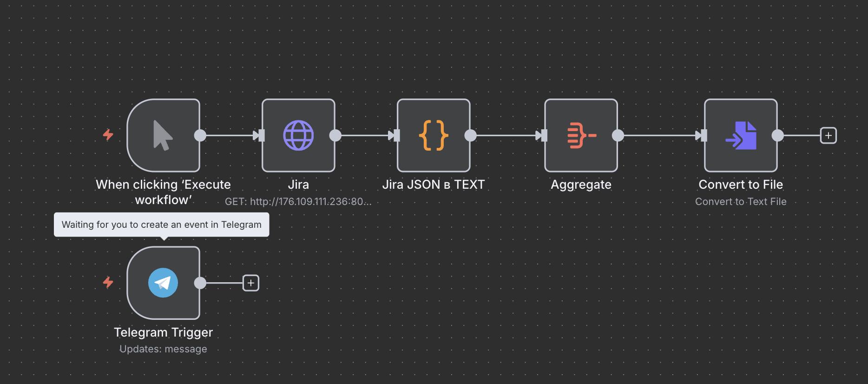This screenshot has height=384, width=868.
Task: Click the output dot of Execute workflow trigger
Action: pos(200,135)
